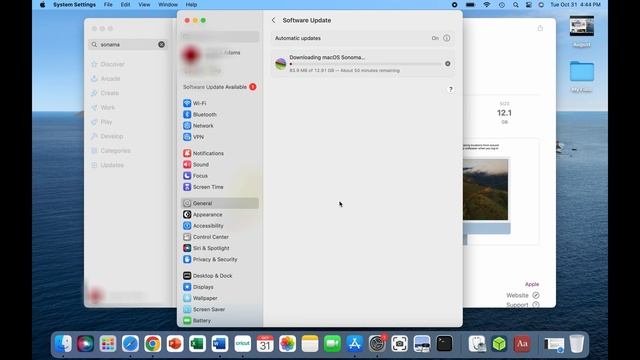Click the System Settings search field
This screenshot has height=360, width=640.
click(220, 36)
